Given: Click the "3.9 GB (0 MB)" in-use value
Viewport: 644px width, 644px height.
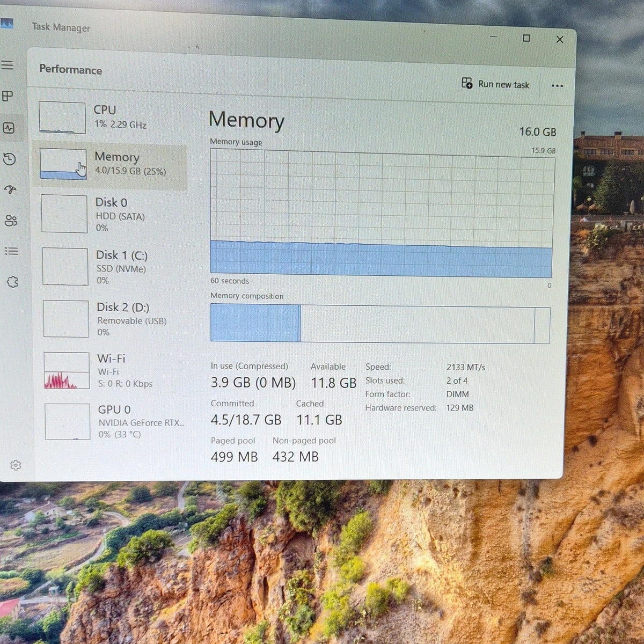Looking at the screenshot, I should (253, 383).
